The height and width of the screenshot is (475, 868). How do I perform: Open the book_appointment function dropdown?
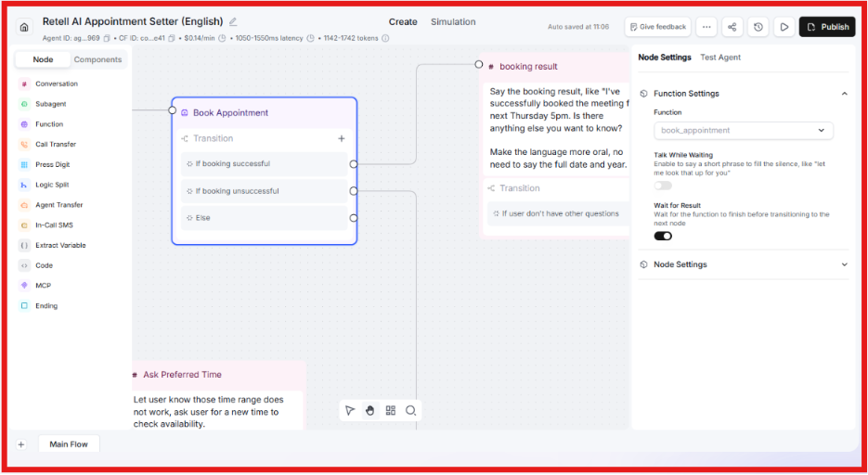click(x=743, y=131)
